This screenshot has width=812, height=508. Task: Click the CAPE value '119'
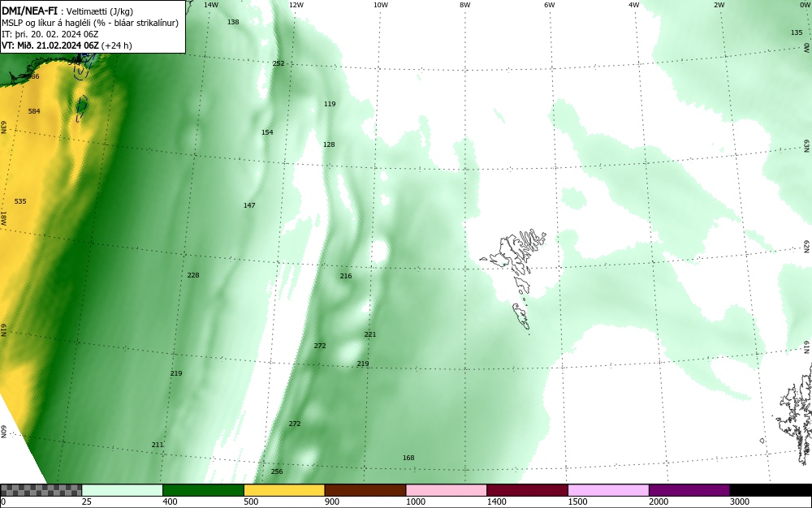[330, 103]
